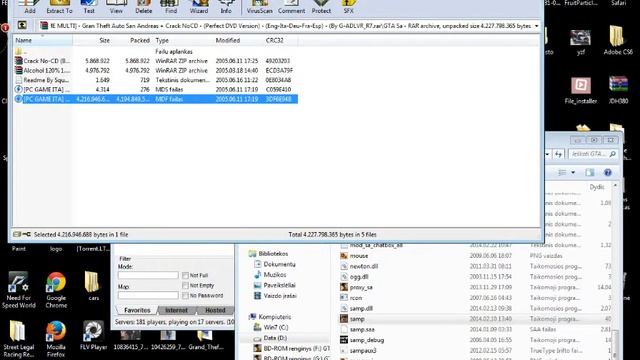Select the [PC GAME ITA] MDS file row
The height and width of the screenshot is (360, 640).
156,89
